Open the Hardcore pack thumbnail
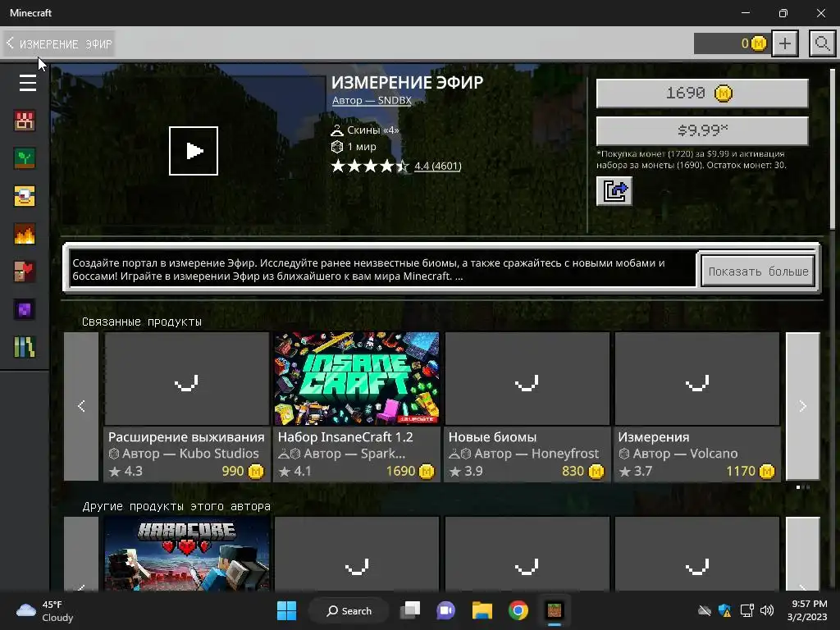Image resolution: width=840 pixels, height=630 pixels. (x=186, y=554)
